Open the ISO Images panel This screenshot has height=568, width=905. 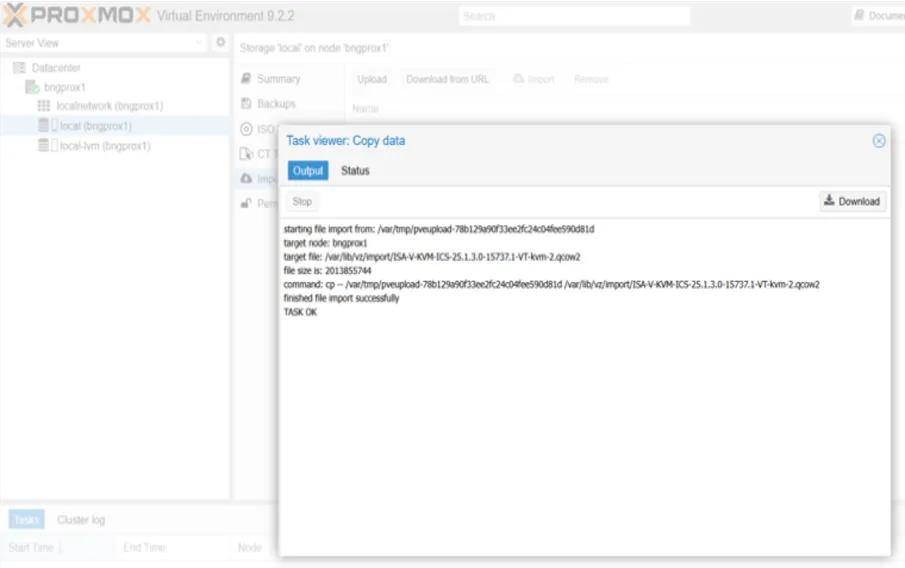[x=258, y=129]
